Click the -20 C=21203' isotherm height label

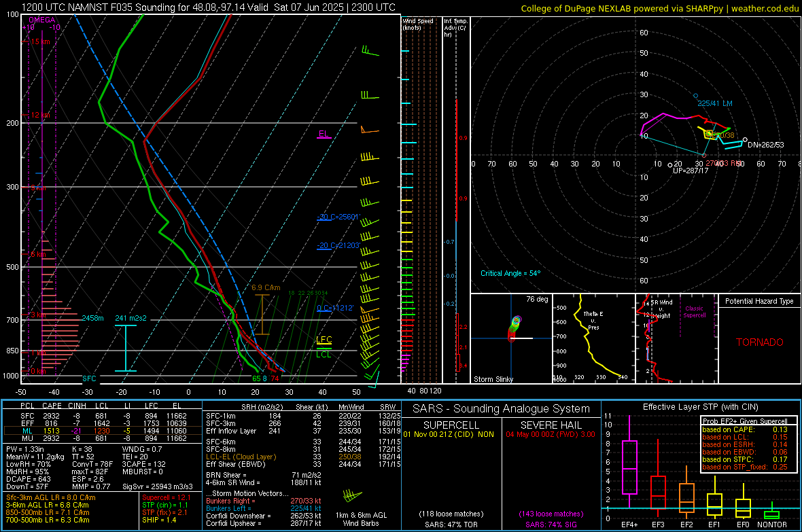point(338,245)
